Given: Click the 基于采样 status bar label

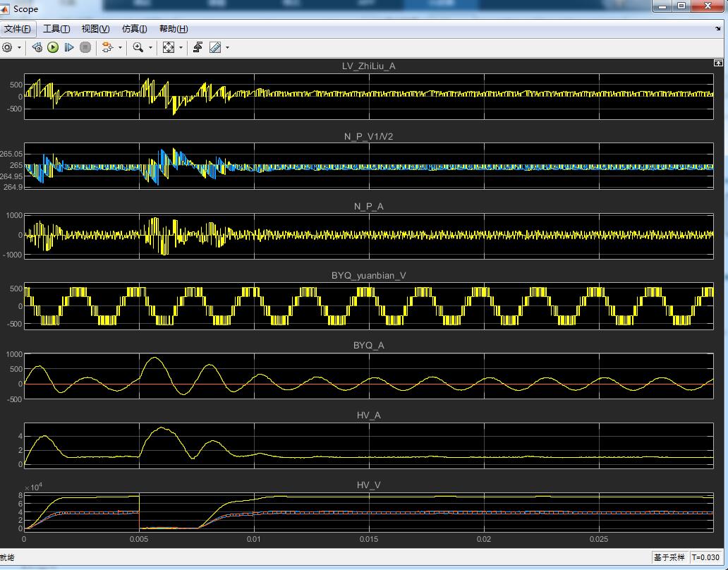Looking at the screenshot, I should point(669,557).
